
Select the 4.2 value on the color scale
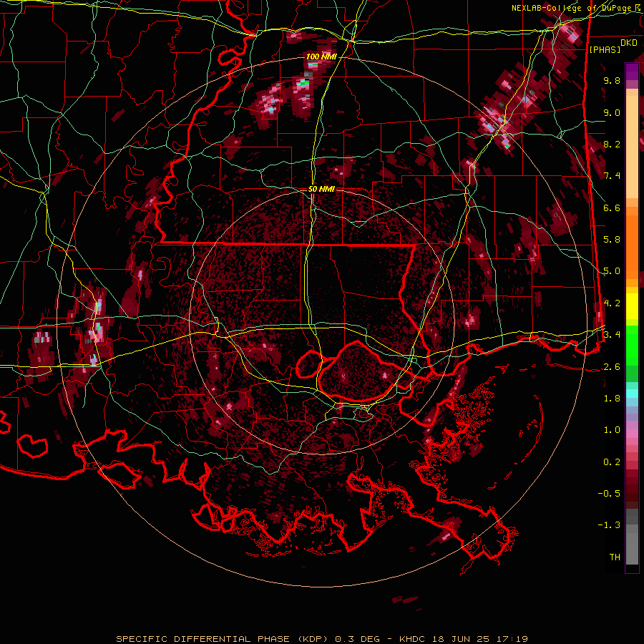coord(612,303)
